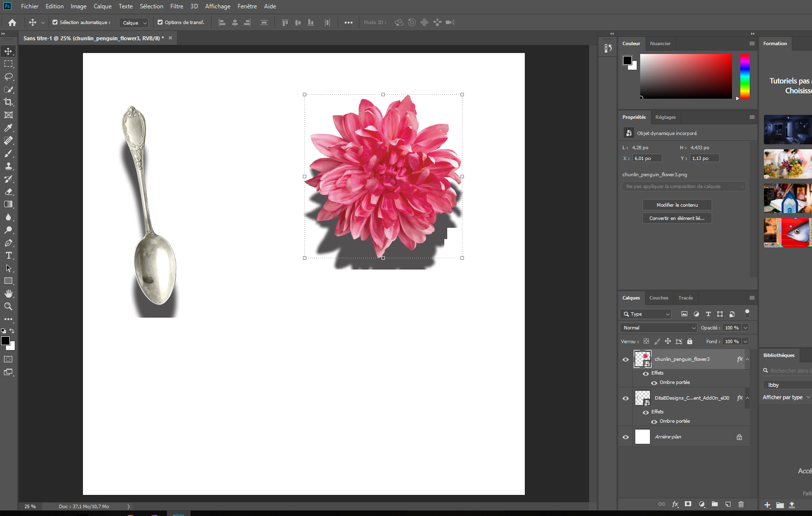Select the Horizontal Type tool
This screenshot has width=812, height=516.
click(8, 255)
